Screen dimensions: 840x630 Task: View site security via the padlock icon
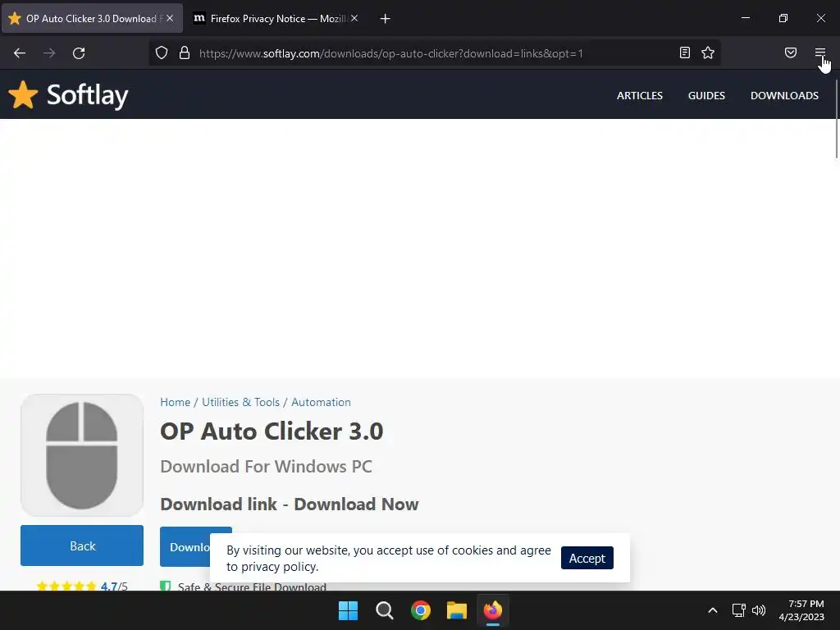click(185, 52)
